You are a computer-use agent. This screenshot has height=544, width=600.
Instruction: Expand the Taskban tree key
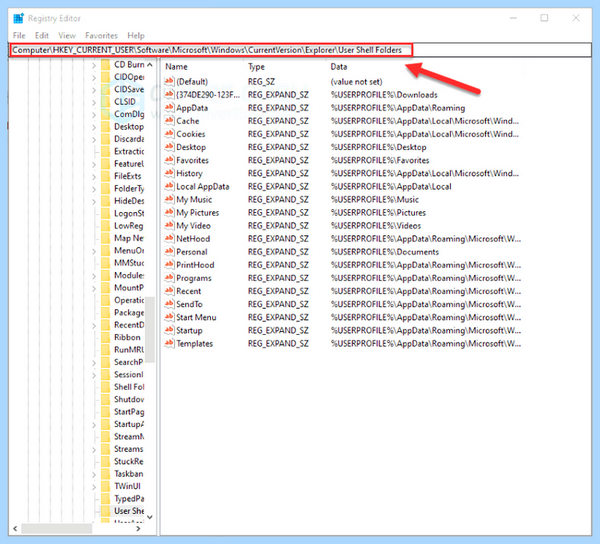94,474
